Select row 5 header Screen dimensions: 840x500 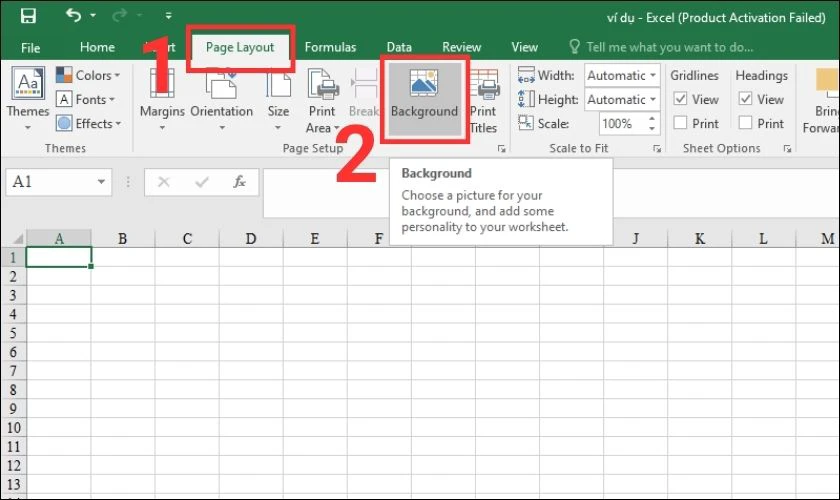pos(13,333)
